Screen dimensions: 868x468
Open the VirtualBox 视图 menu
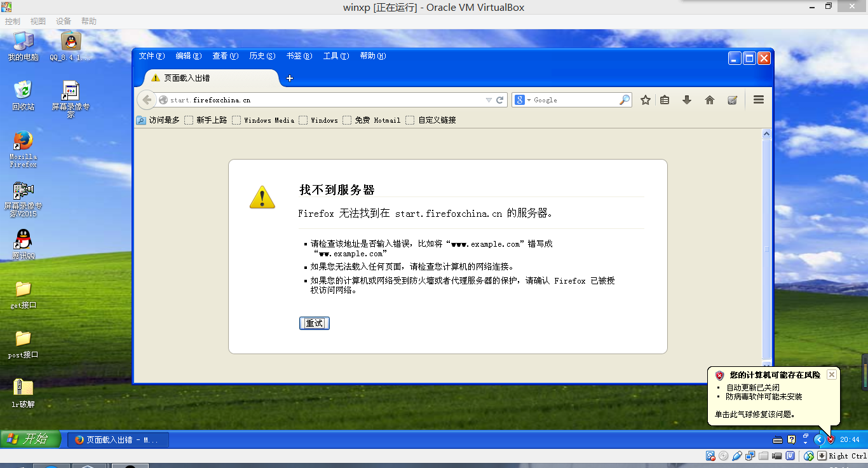[x=38, y=21]
